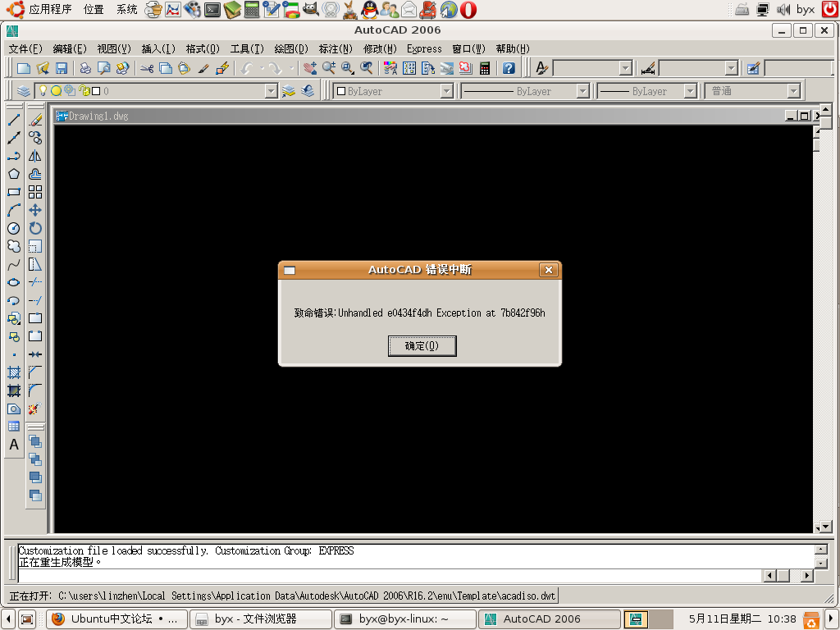The width and height of the screenshot is (840, 630).
Task: Click the volume speaker tray icon
Action: click(783, 9)
